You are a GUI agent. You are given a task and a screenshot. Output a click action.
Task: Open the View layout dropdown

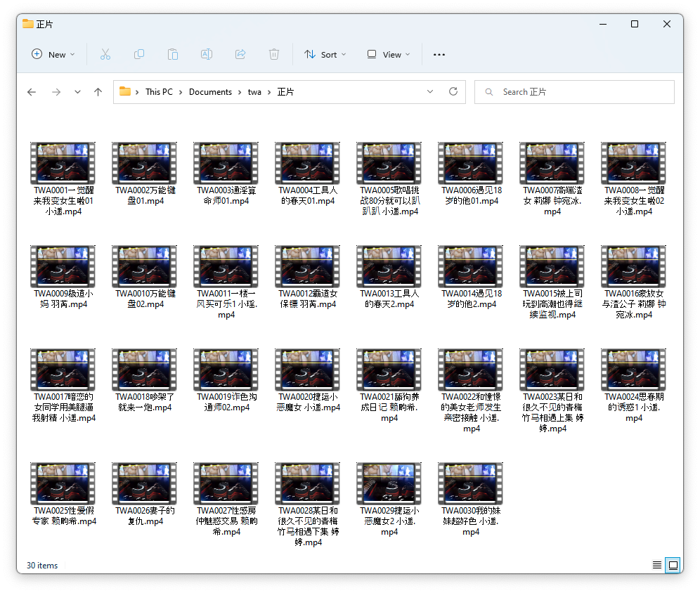(389, 54)
